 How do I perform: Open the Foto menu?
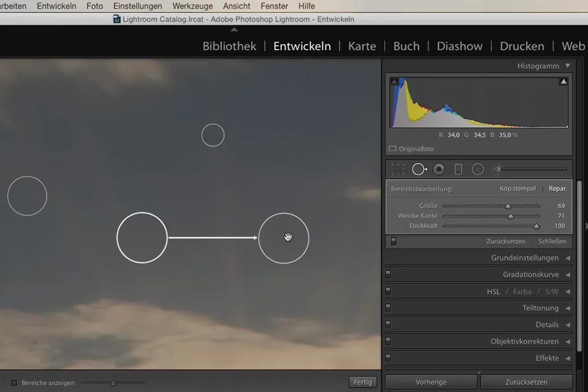[95, 6]
